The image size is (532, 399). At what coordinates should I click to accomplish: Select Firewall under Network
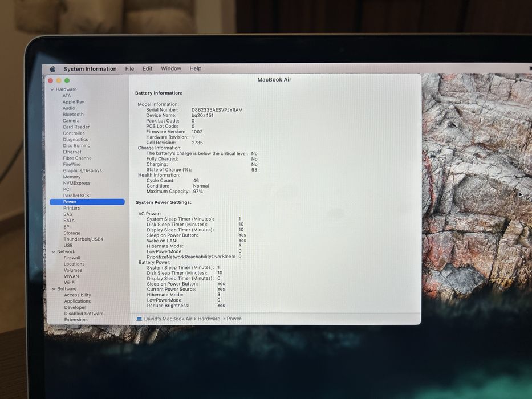click(x=72, y=258)
